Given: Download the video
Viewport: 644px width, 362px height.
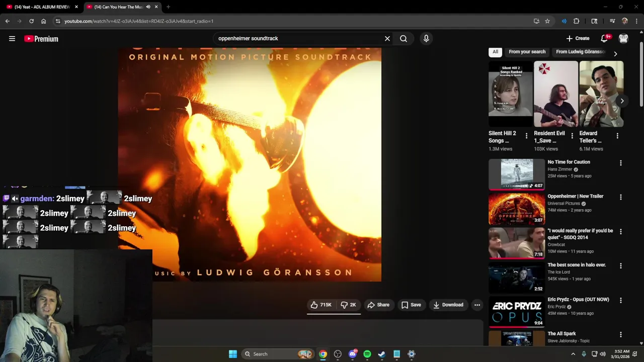Looking at the screenshot, I should 448,305.
